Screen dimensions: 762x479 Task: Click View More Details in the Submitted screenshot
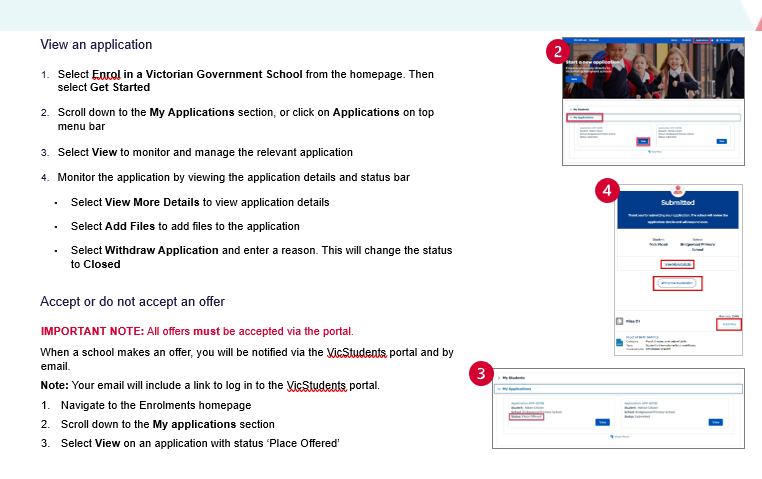tap(677, 264)
